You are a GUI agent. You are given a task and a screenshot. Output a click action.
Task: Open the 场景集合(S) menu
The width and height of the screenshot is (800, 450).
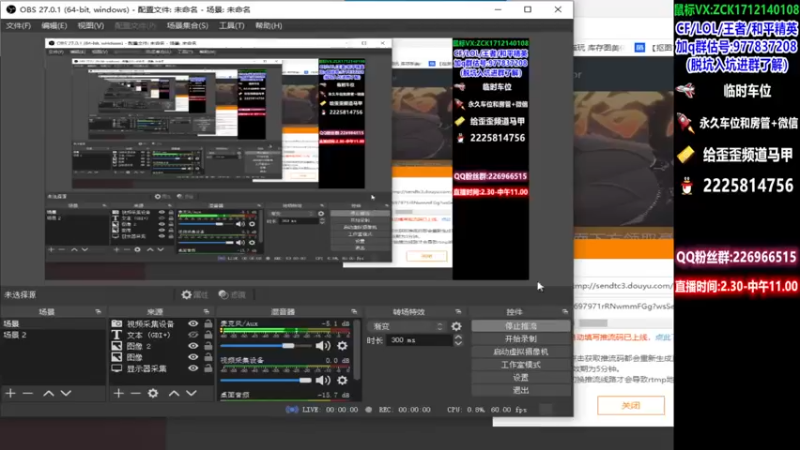coord(187,26)
